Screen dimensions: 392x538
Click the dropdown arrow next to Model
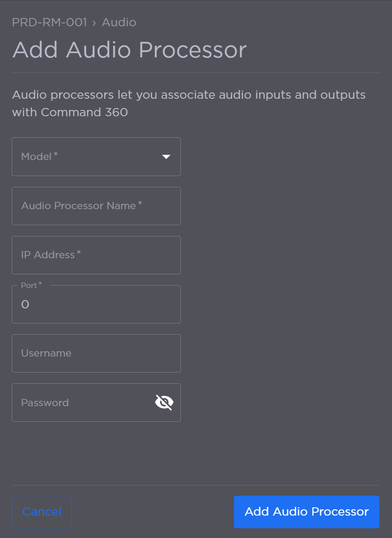point(166,157)
